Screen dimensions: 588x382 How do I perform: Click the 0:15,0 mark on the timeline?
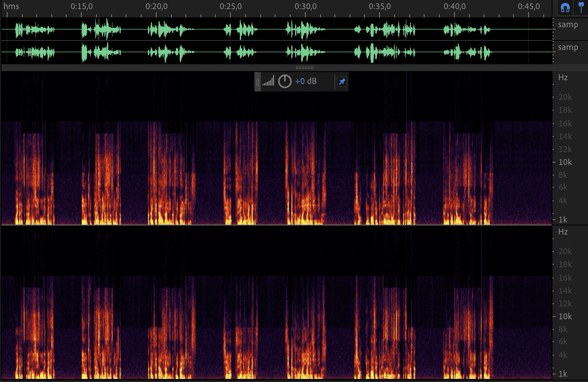[x=81, y=6]
